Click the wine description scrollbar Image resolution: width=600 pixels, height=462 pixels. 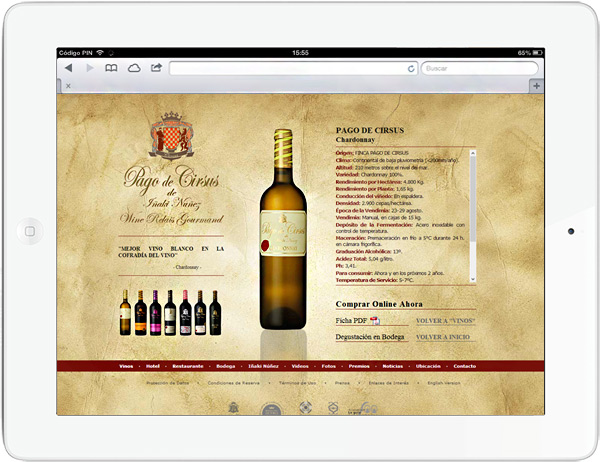click(473, 215)
